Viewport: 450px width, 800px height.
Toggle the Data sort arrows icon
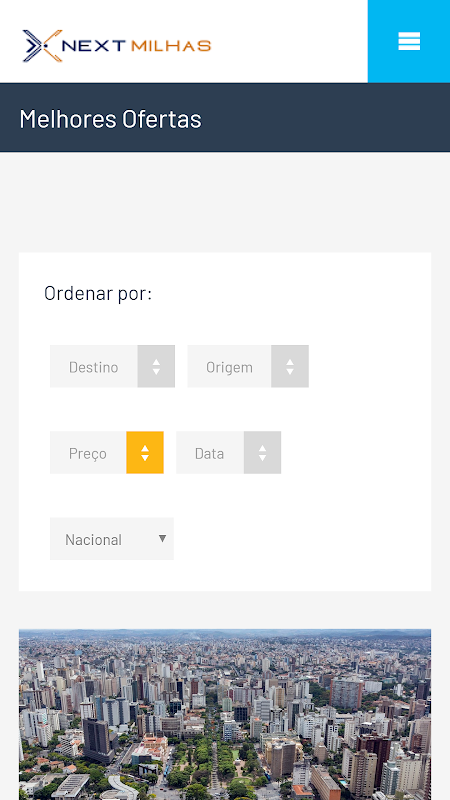pos(262,453)
